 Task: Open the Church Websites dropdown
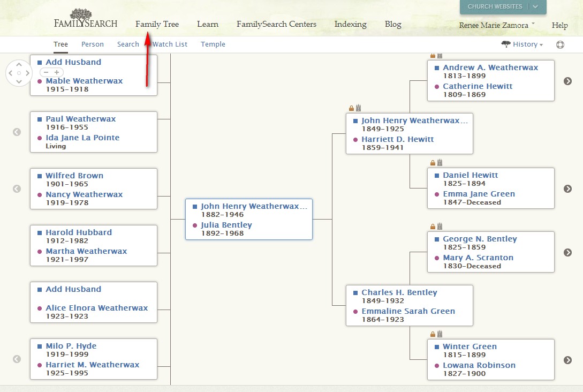(x=503, y=7)
